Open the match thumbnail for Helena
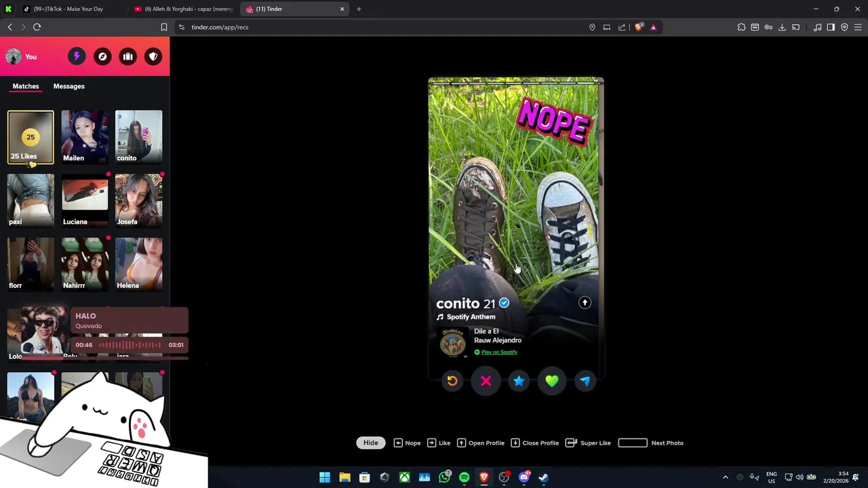The width and height of the screenshot is (868, 488). (x=138, y=264)
